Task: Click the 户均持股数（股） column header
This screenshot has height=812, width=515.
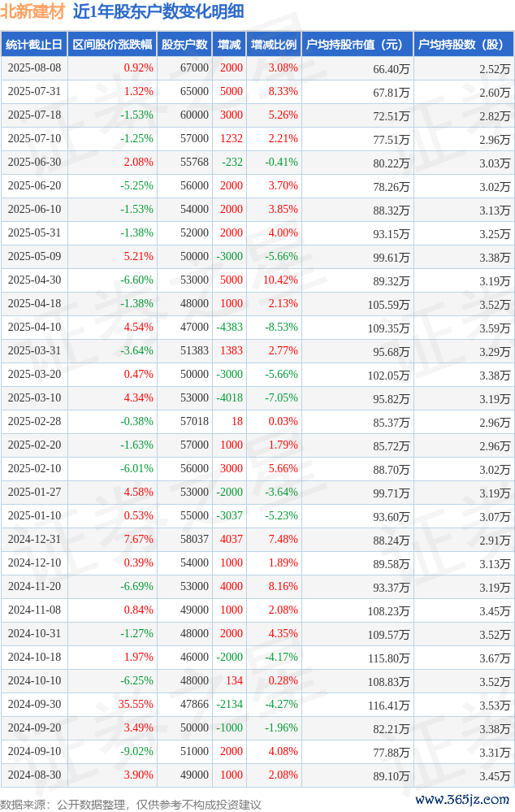Action: pos(464,45)
